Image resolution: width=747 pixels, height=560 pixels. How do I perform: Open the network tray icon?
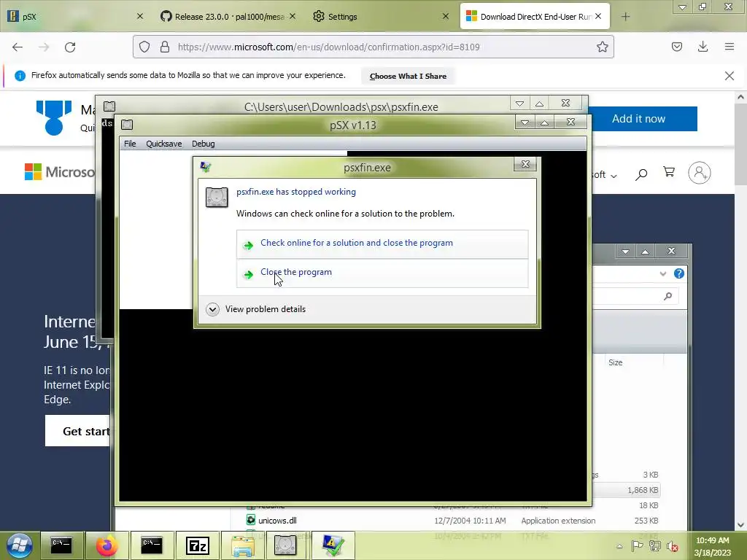[x=655, y=545]
